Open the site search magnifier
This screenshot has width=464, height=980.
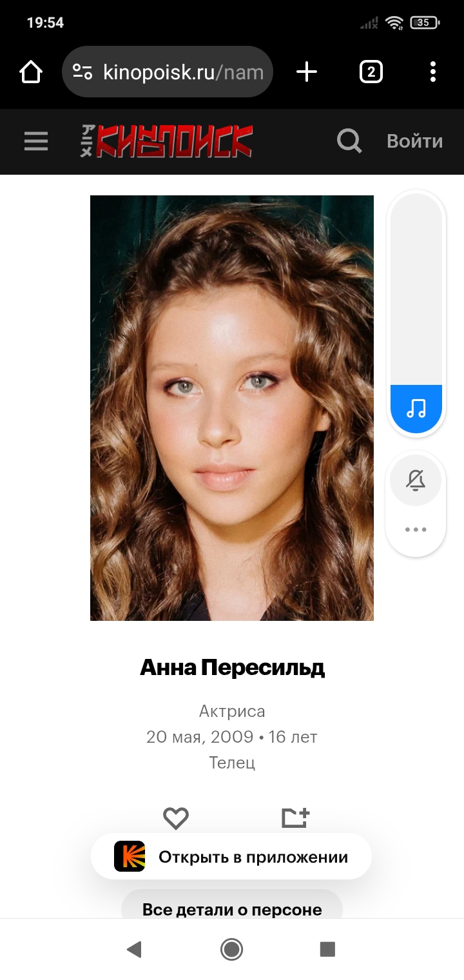click(349, 141)
